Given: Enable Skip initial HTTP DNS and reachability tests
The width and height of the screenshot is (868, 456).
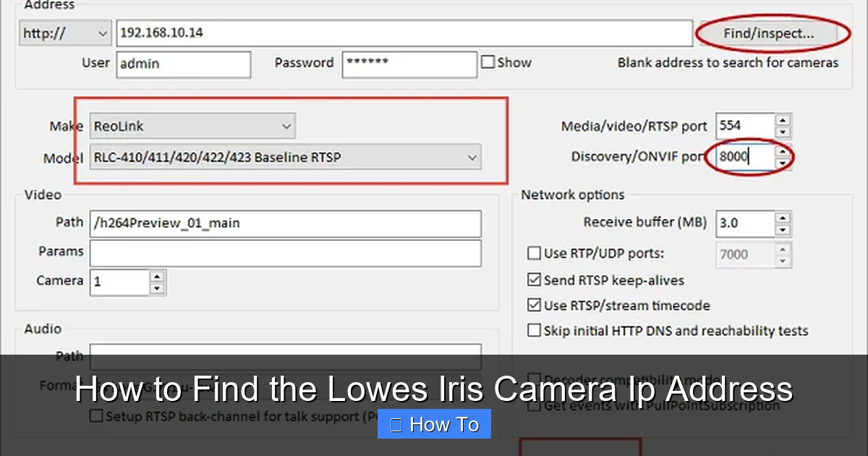Looking at the screenshot, I should [x=534, y=331].
